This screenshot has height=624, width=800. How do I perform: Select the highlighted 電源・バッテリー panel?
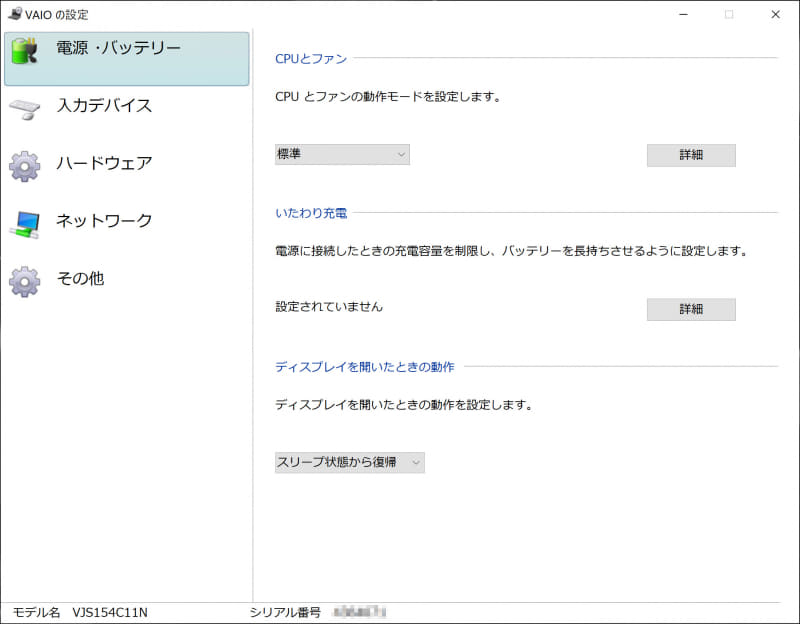pyautogui.click(x=127, y=58)
